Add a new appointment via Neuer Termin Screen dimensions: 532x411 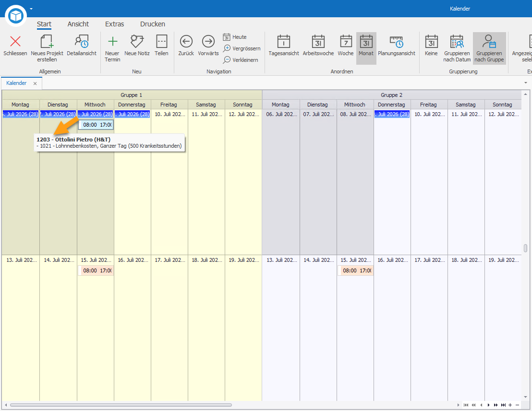click(112, 48)
